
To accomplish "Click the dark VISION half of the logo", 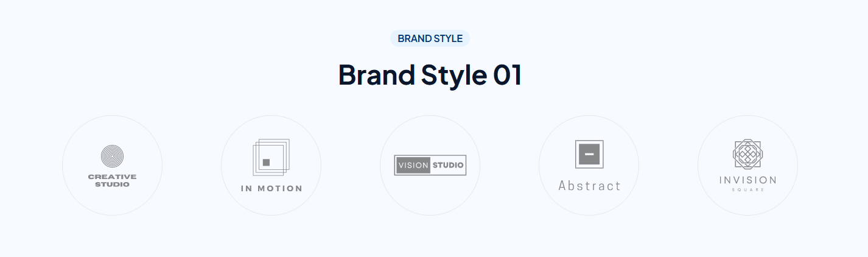I will point(413,165).
